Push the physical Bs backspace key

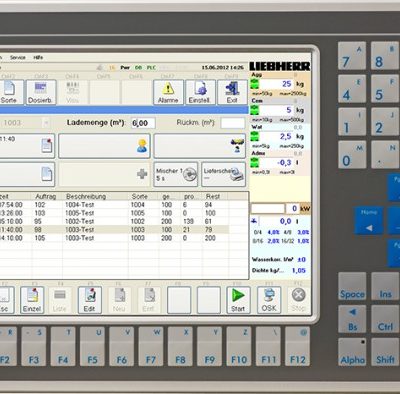click(x=352, y=319)
